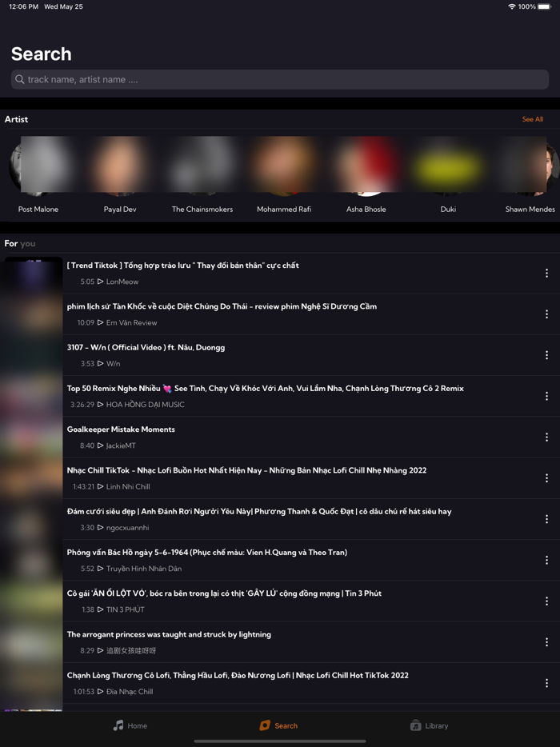Image resolution: width=560 pixels, height=747 pixels.
Task: Click the JackieMT channel name
Action: [x=121, y=445]
